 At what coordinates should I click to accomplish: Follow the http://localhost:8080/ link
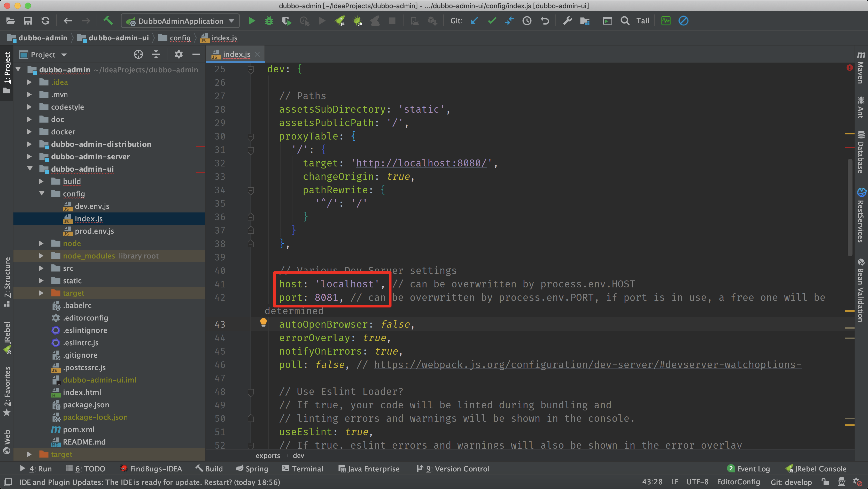tap(421, 163)
